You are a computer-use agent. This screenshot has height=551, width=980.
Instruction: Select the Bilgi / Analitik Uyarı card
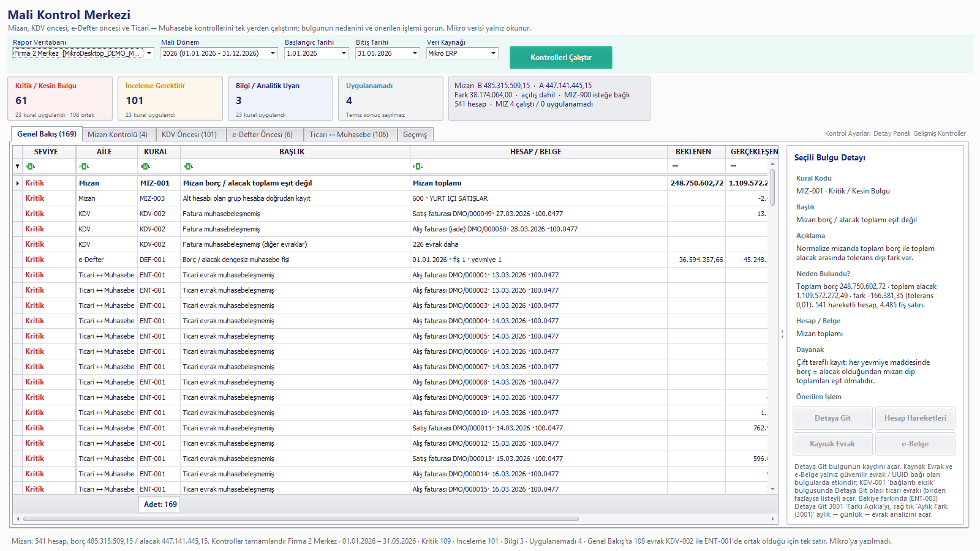(281, 99)
